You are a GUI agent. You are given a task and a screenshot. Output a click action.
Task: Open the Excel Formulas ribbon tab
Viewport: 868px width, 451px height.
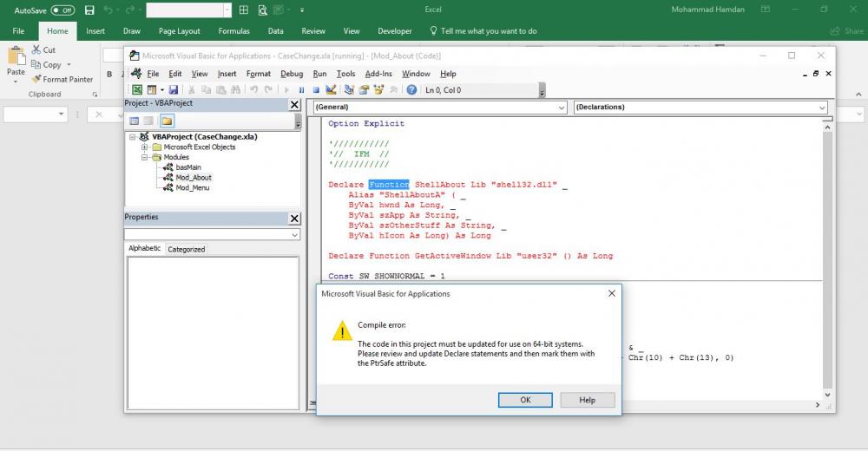click(233, 31)
